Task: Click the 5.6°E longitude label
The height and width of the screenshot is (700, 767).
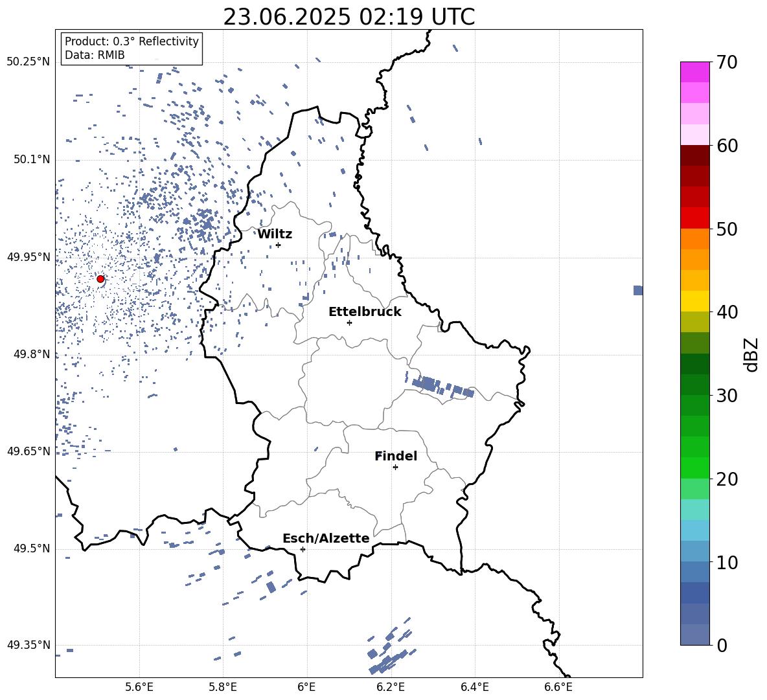Action: pyautogui.click(x=139, y=688)
